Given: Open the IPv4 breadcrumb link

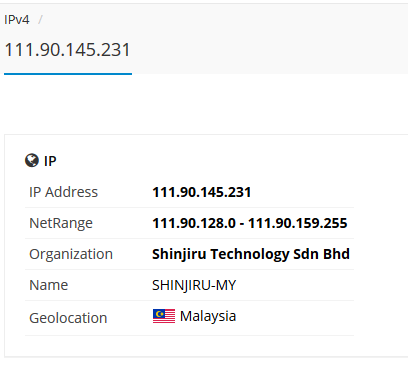Looking at the screenshot, I should click(x=17, y=20).
